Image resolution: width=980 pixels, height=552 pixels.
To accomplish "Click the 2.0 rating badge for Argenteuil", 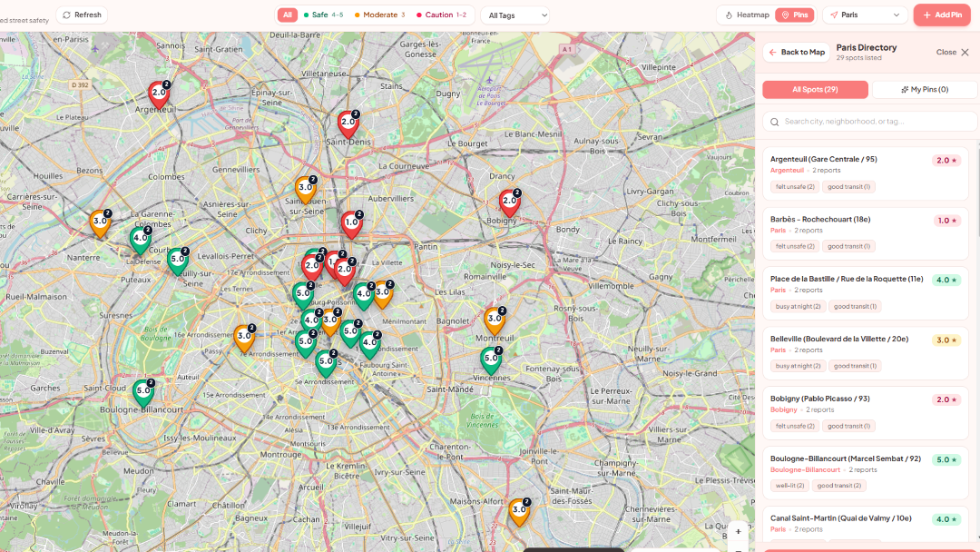I will 946,161.
